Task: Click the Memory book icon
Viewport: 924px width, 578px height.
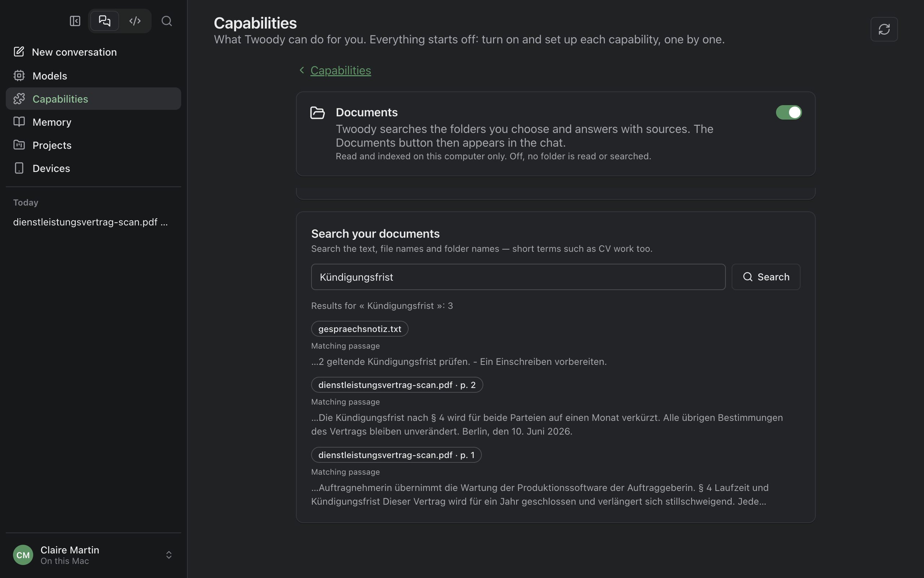Action: pos(19,122)
